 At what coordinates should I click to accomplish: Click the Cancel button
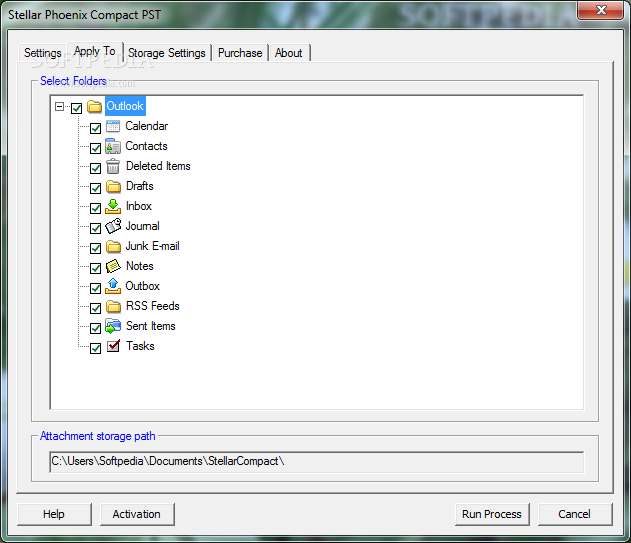click(575, 514)
